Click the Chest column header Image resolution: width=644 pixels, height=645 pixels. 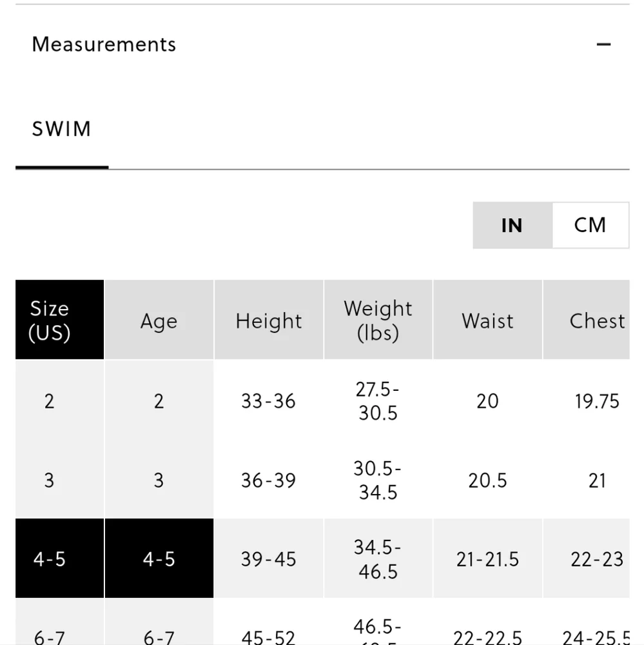pyautogui.click(x=587, y=320)
